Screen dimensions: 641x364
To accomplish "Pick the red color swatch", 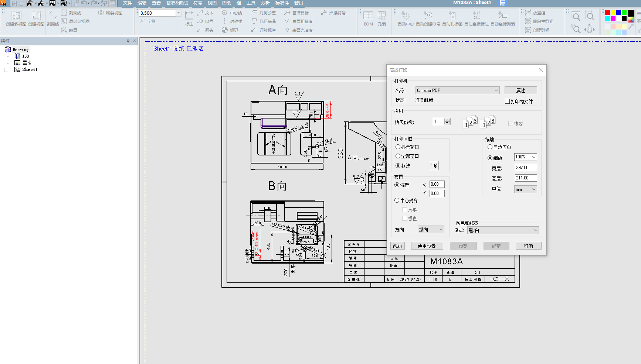I will coord(607,13).
